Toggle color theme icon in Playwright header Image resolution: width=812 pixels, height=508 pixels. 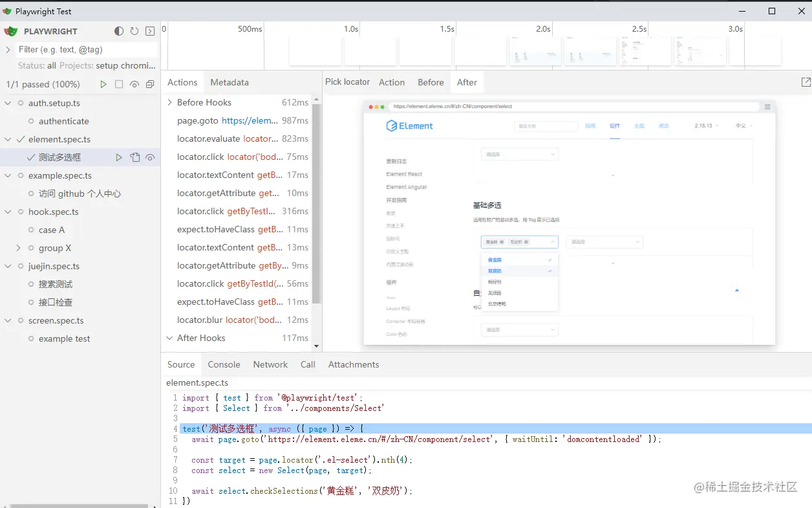[x=119, y=31]
